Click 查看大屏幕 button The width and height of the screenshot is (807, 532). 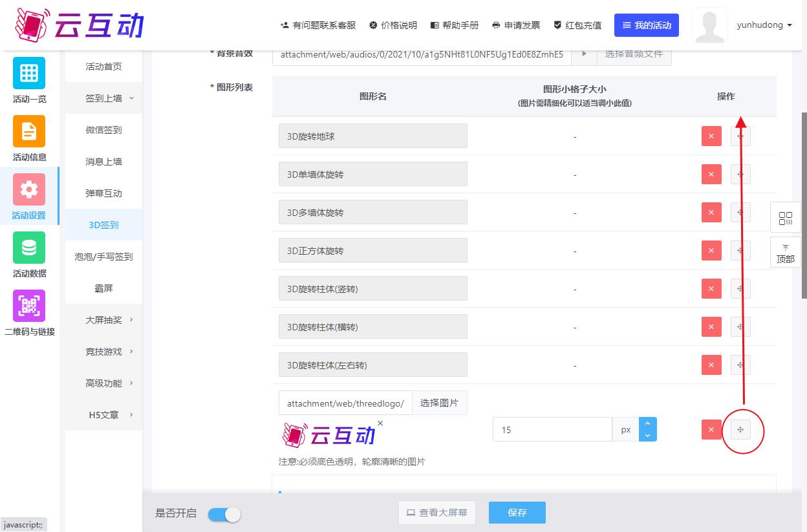tap(437, 513)
